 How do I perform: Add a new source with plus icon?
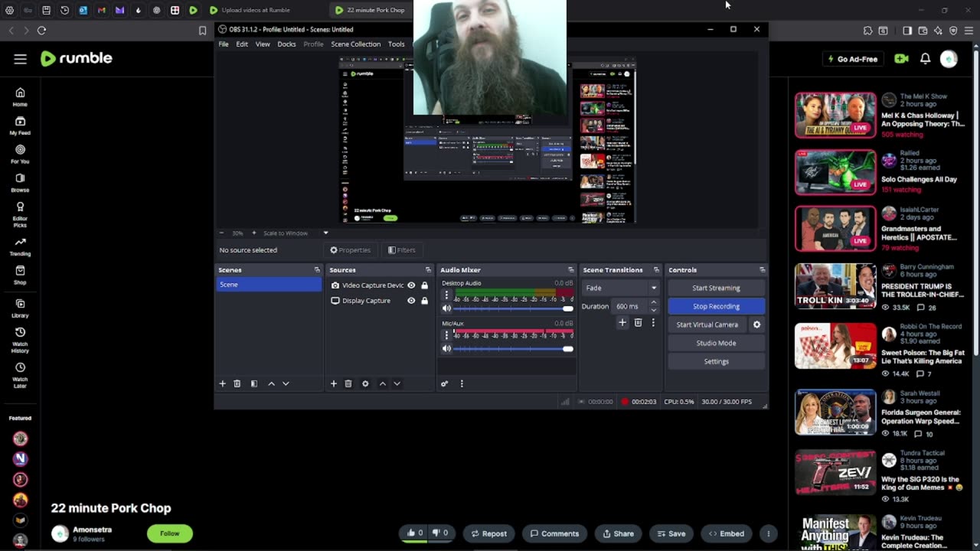tap(334, 383)
